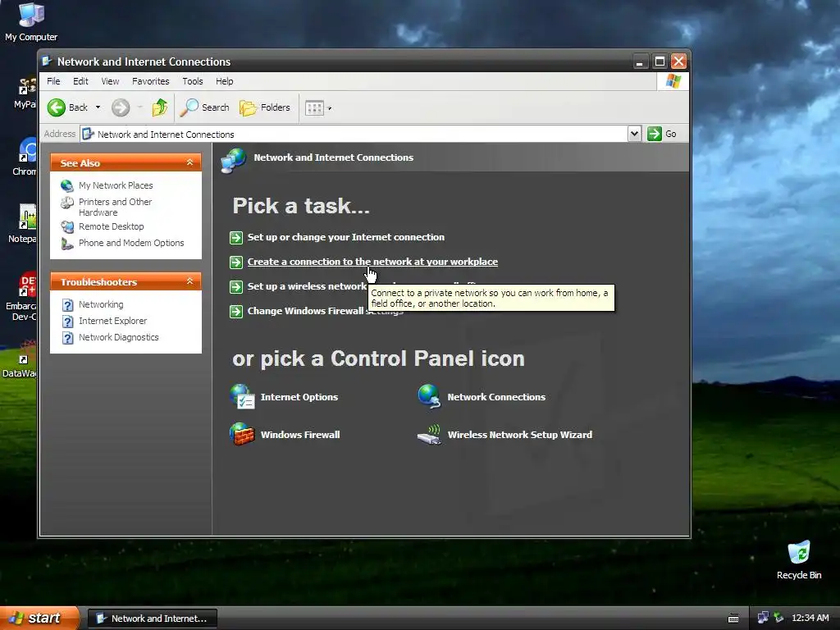The width and height of the screenshot is (840, 630).
Task: Click arrow icon beside Set up Internet connection
Action: [x=236, y=238]
